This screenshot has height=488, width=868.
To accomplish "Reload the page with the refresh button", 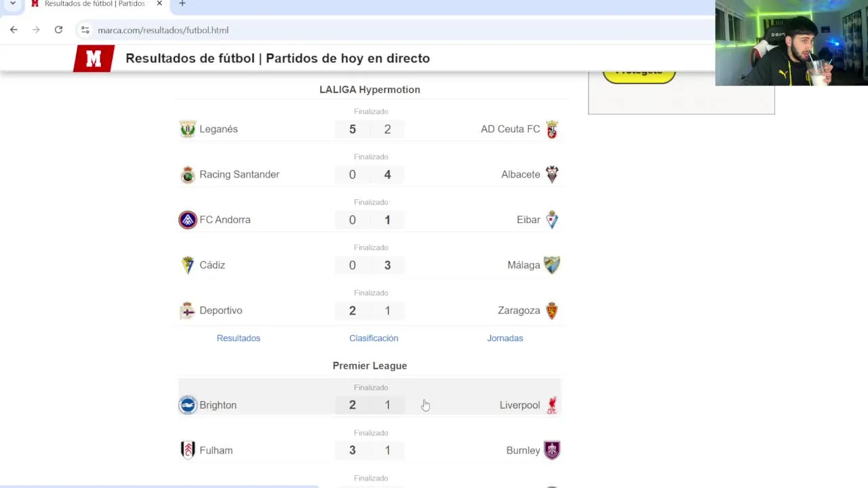I will click(58, 30).
